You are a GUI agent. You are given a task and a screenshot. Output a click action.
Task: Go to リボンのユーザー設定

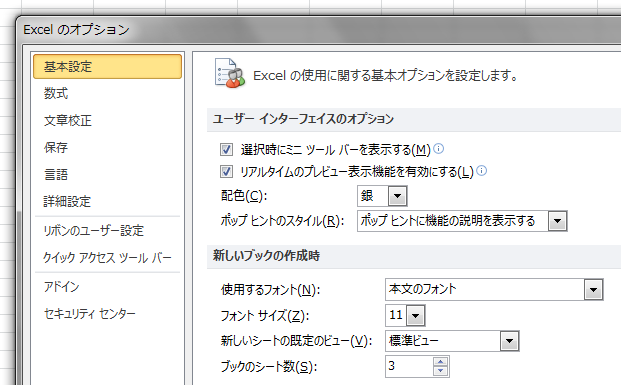[x=93, y=231]
